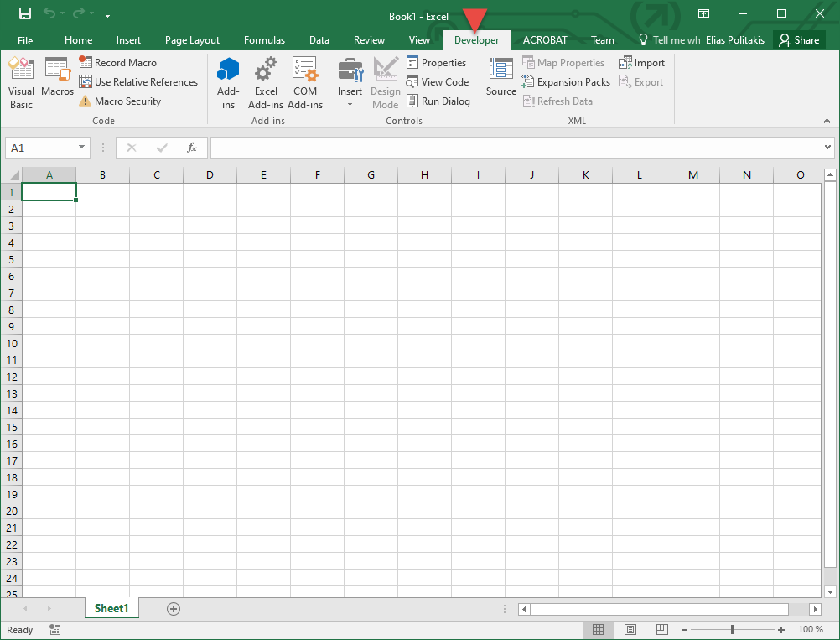Click Map Properties
This screenshot has height=640, width=840.
[x=563, y=62]
